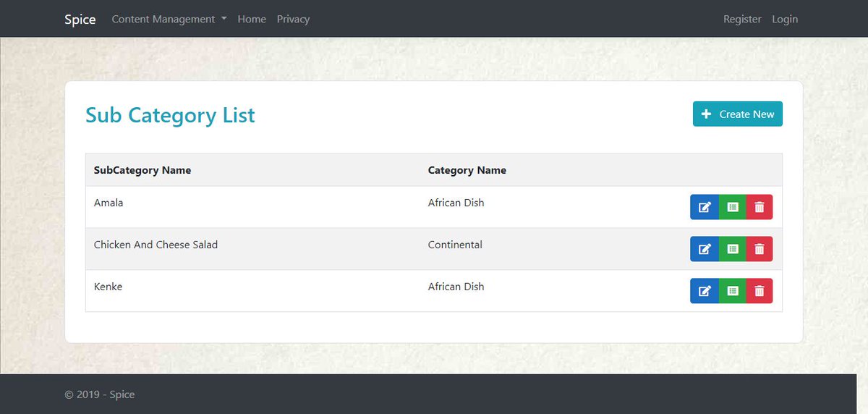Click the Spice brand logo
The image size is (868, 414).
point(80,19)
